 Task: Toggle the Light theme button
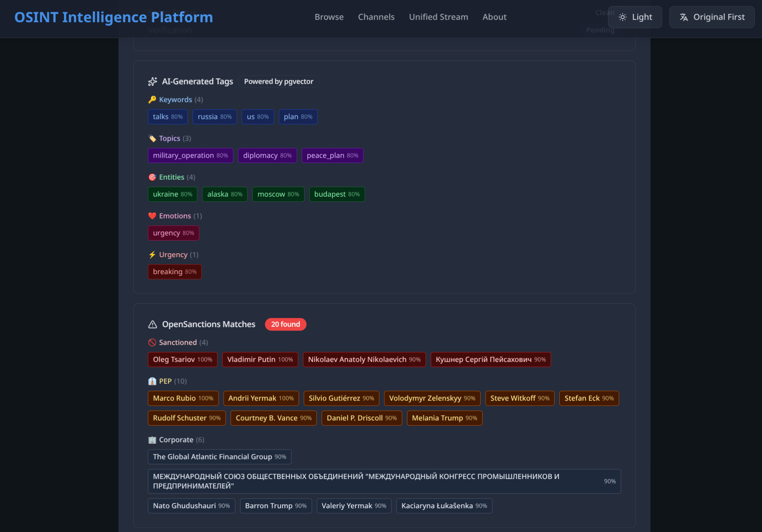coord(635,17)
